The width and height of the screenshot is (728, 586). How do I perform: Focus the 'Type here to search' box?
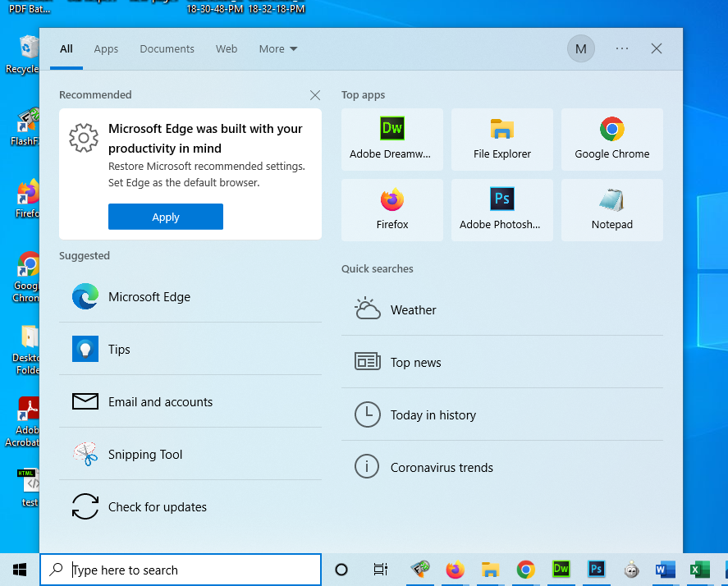coord(181,570)
